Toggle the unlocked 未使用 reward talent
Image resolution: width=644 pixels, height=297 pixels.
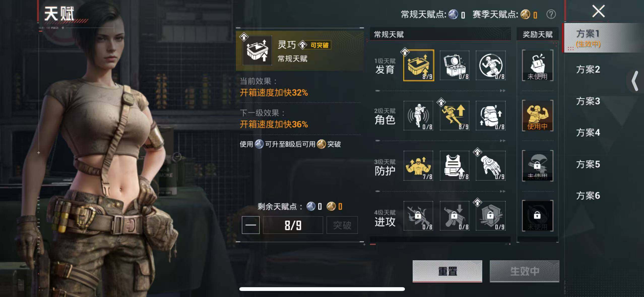(x=537, y=65)
